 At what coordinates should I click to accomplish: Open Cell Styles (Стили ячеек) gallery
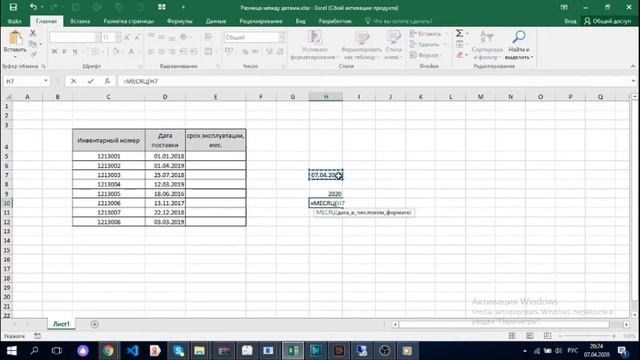(x=393, y=45)
